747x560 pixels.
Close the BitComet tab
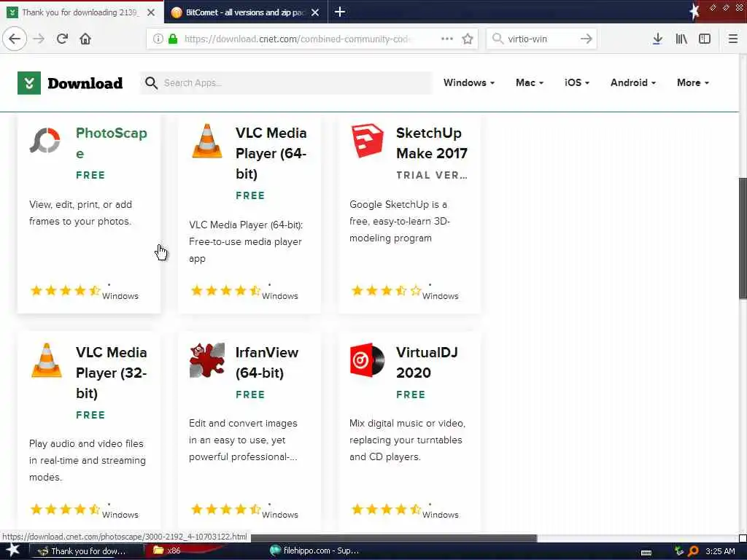click(x=315, y=12)
